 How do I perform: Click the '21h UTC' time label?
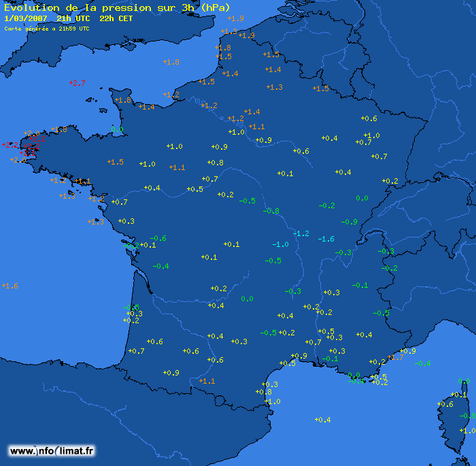[73, 18]
